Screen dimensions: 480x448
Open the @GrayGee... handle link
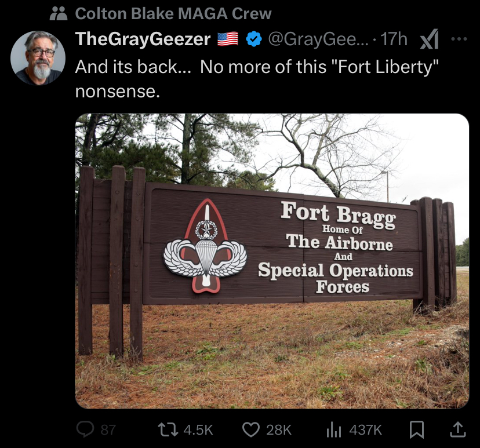[x=319, y=39]
